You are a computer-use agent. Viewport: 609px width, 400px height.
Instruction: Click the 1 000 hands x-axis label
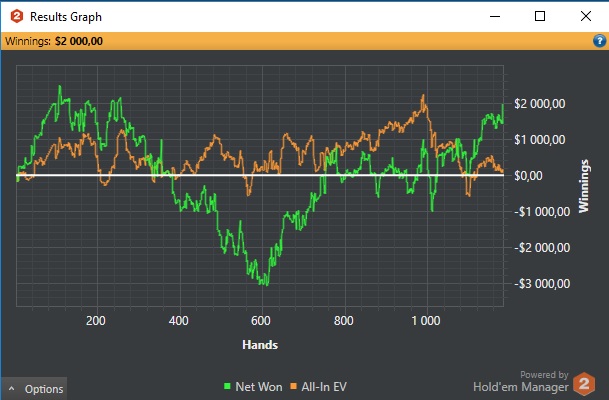coord(426,321)
